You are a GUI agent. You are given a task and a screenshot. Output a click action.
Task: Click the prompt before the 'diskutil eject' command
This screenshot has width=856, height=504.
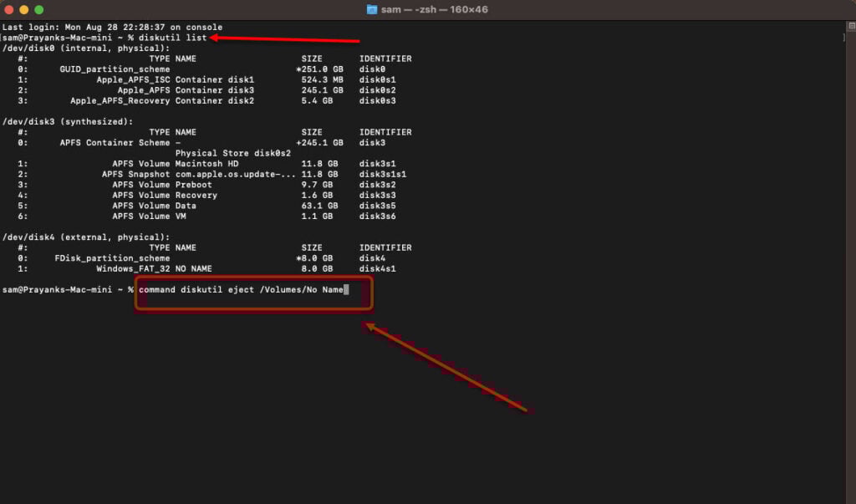pos(68,289)
